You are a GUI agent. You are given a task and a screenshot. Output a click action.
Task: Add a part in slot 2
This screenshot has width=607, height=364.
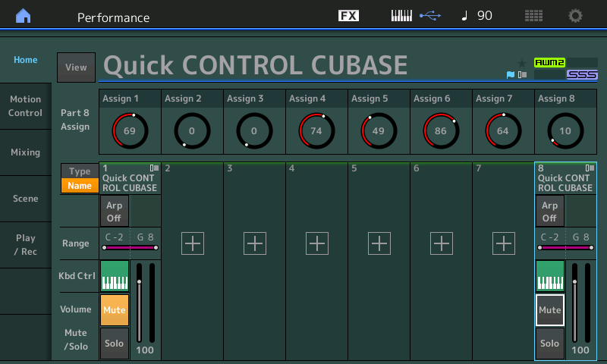pos(193,243)
